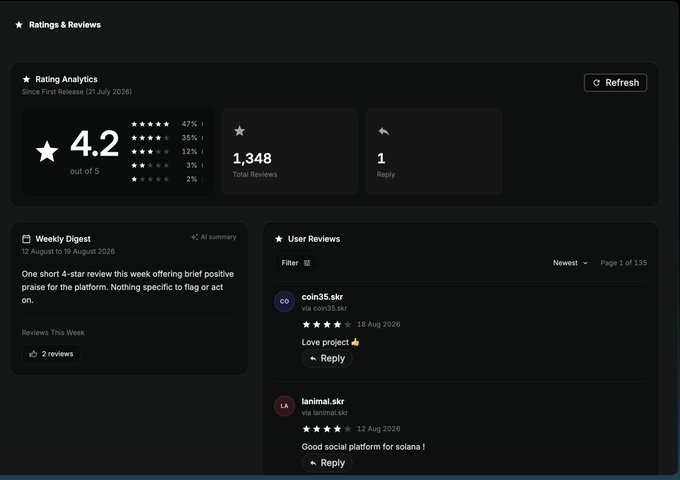
Task: Click the AI summary sparkle label
Action: (214, 237)
